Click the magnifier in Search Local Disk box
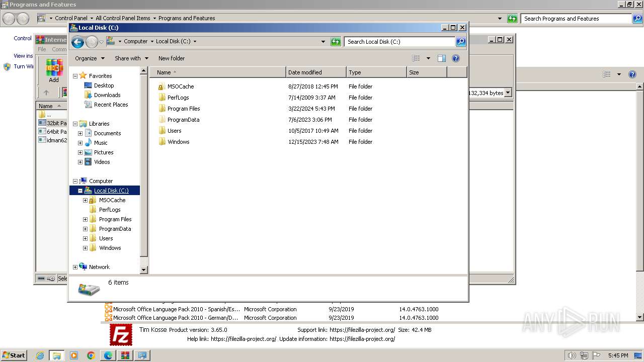Screen dimensions: 644x362 pos(461,42)
